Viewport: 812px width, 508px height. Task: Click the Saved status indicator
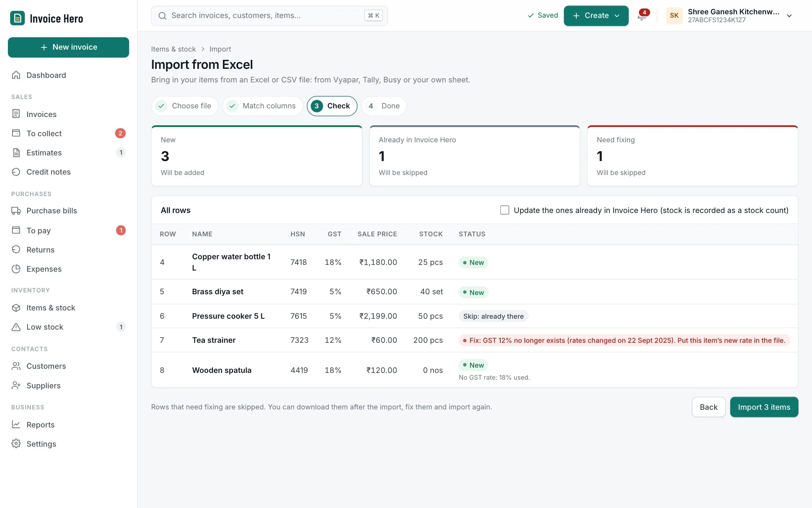543,15
